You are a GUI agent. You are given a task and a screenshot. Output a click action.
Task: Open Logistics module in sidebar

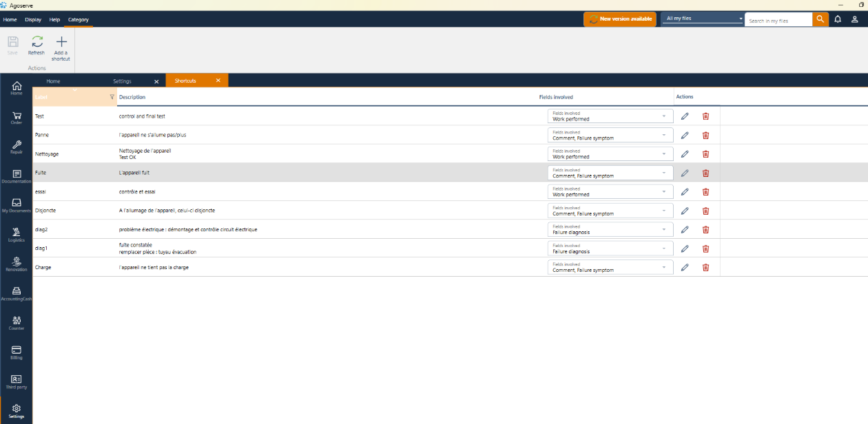click(17, 235)
